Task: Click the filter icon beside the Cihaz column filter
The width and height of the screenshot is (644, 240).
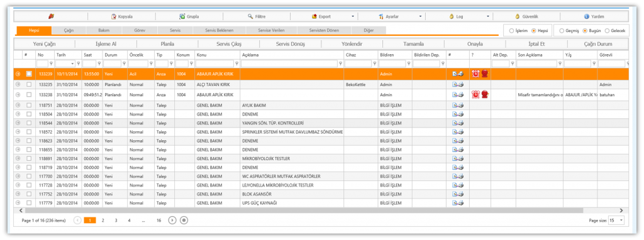Action: [375, 63]
